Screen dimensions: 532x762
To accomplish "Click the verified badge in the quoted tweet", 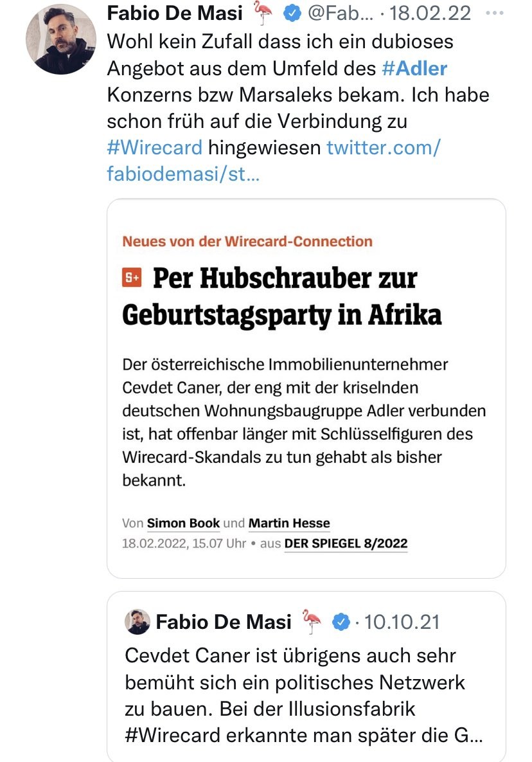I will coord(341,622).
